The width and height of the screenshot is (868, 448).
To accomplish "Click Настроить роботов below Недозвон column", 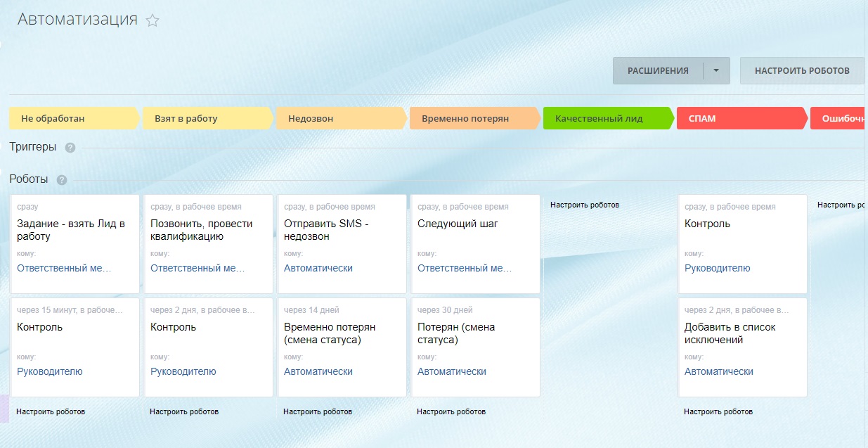I will [x=318, y=411].
